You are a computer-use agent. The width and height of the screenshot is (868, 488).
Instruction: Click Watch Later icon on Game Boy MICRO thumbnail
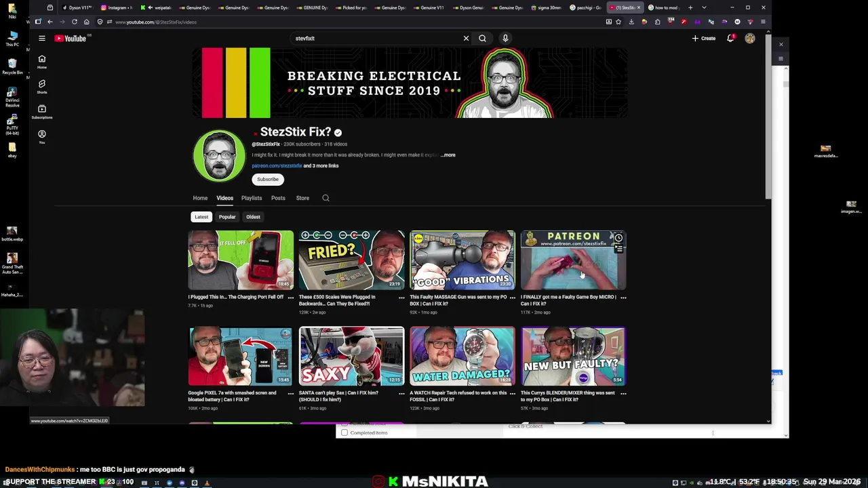point(618,238)
